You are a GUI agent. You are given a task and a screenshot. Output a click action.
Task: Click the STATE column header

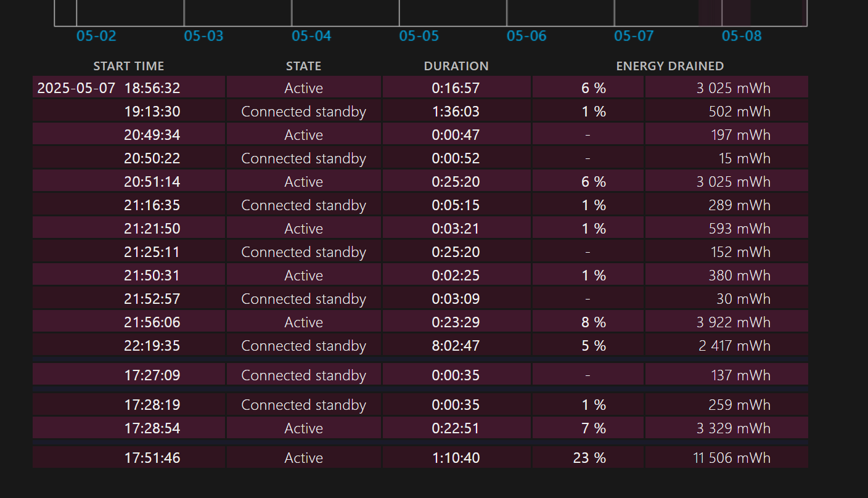(303, 66)
